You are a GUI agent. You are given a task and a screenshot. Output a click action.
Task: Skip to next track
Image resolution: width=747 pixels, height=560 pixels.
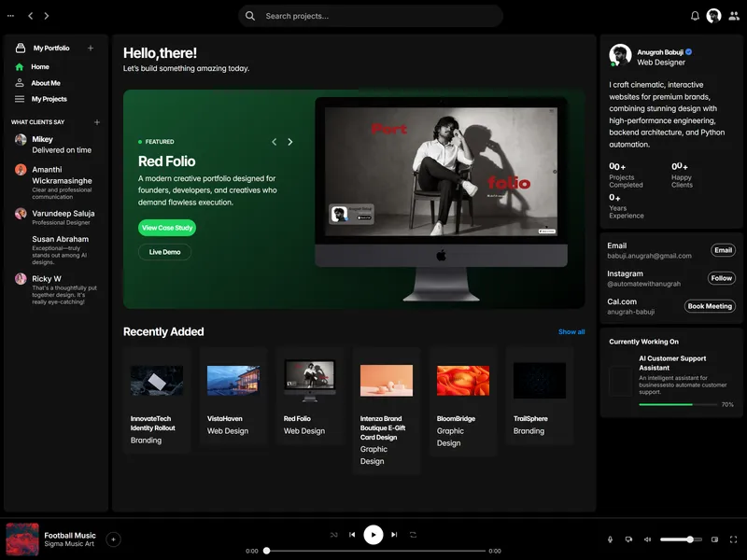coord(394,535)
